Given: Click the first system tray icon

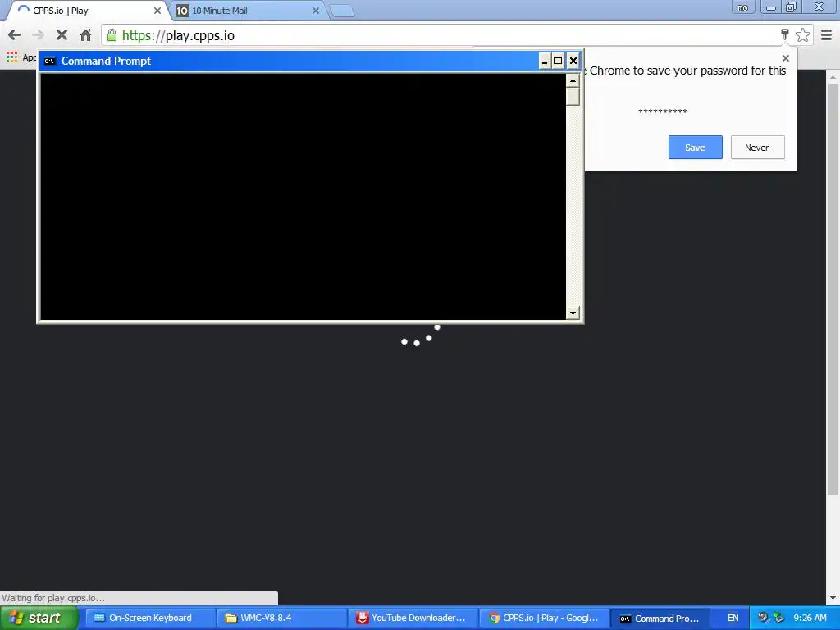Looking at the screenshot, I should point(762,618).
